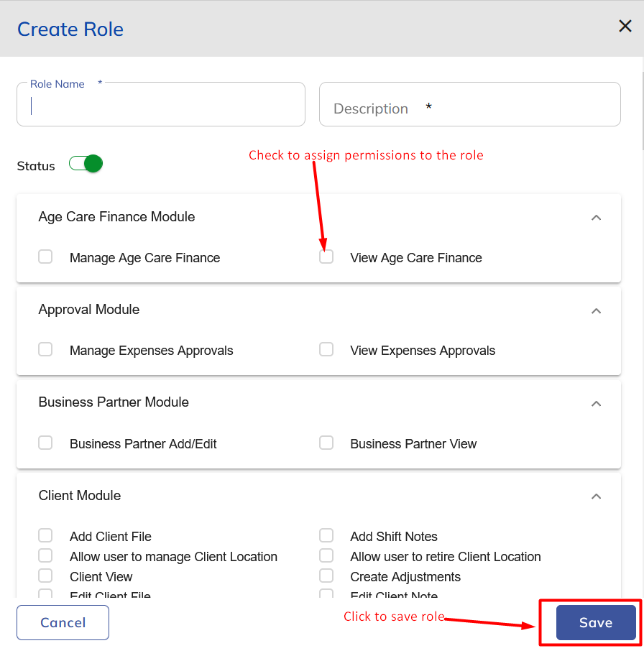This screenshot has height=656, width=644.
Task: Close the Create Role dialog
Action: 625,27
